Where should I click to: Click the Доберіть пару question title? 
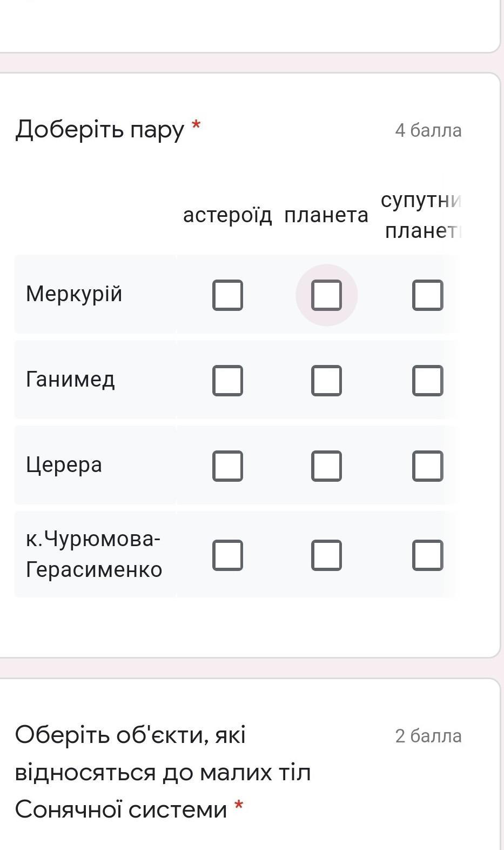[x=100, y=130]
